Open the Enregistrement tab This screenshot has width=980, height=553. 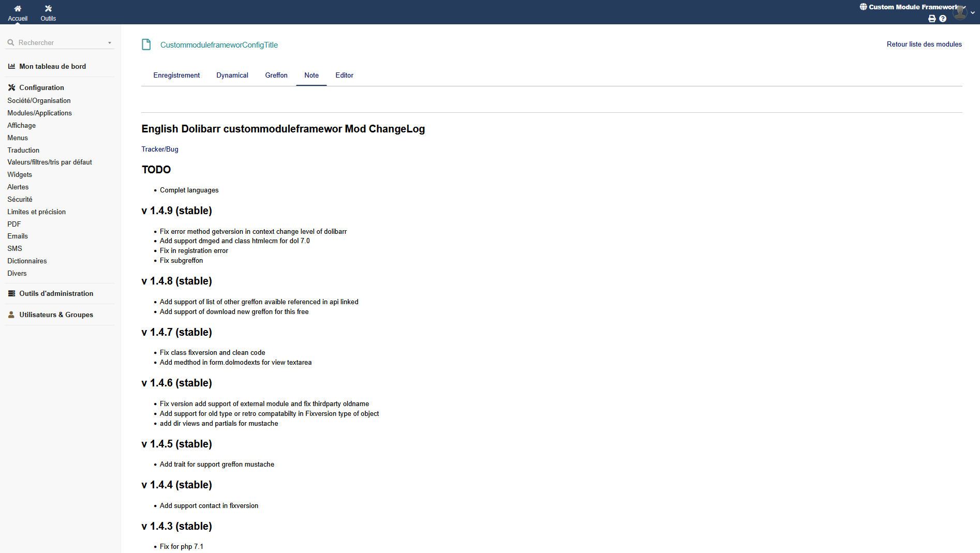click(x=176, y=75)
